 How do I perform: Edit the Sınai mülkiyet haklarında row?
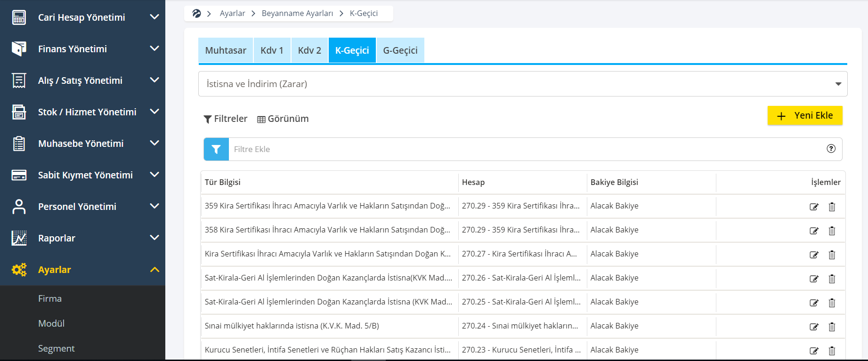point(814,327)
